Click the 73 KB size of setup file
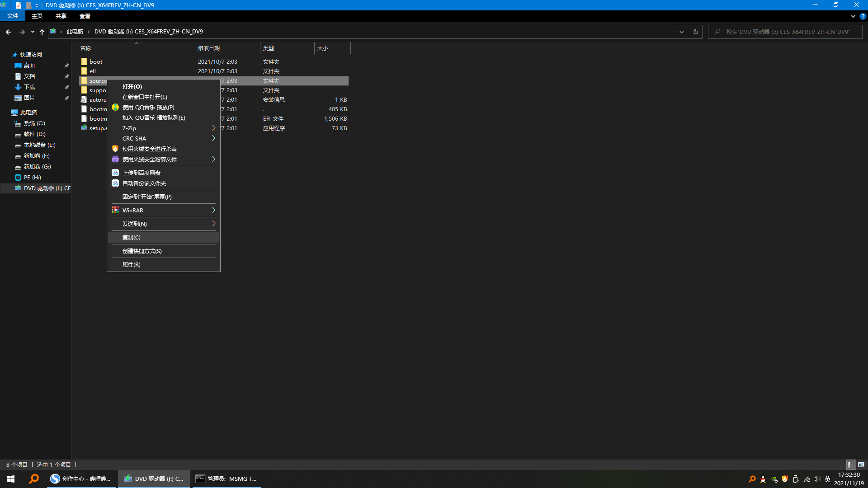 [339, 128]
